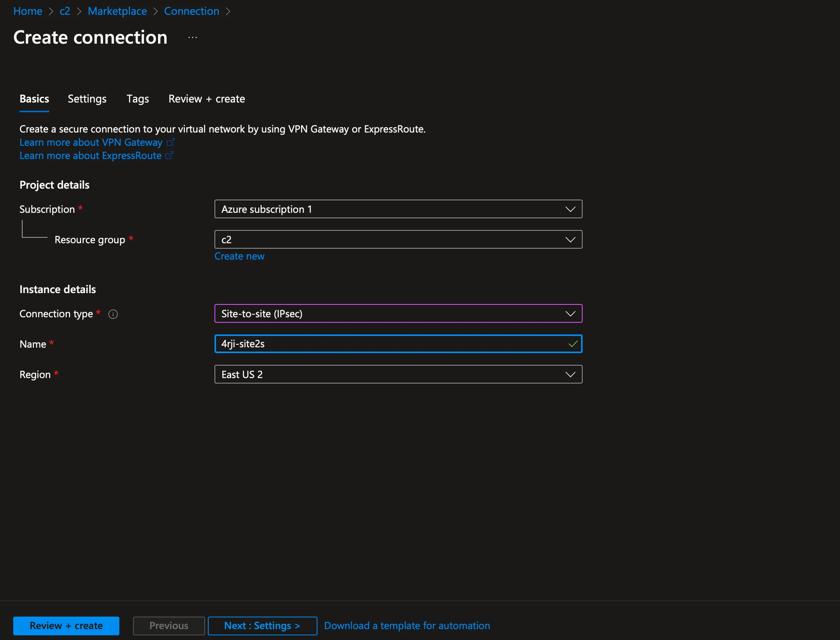
Task: Navigate to Marketplace in breadcrumb
Action: click(117, 11)
